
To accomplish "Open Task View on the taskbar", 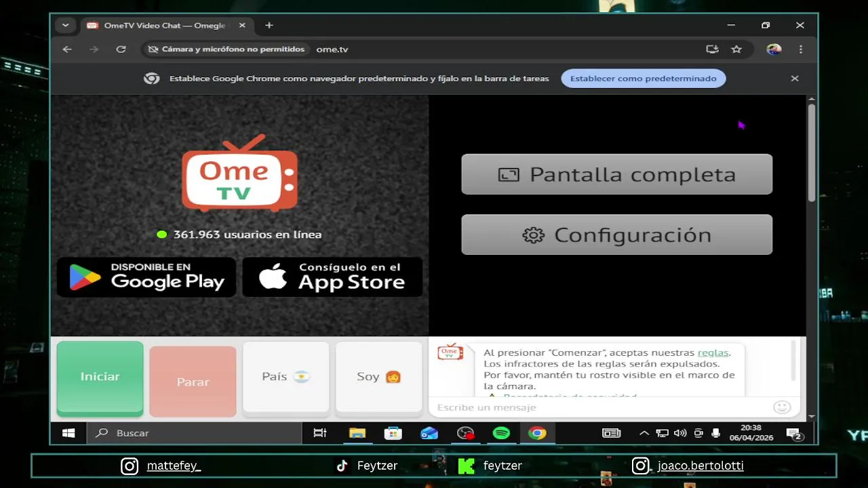I will click(x=320, y=433).
